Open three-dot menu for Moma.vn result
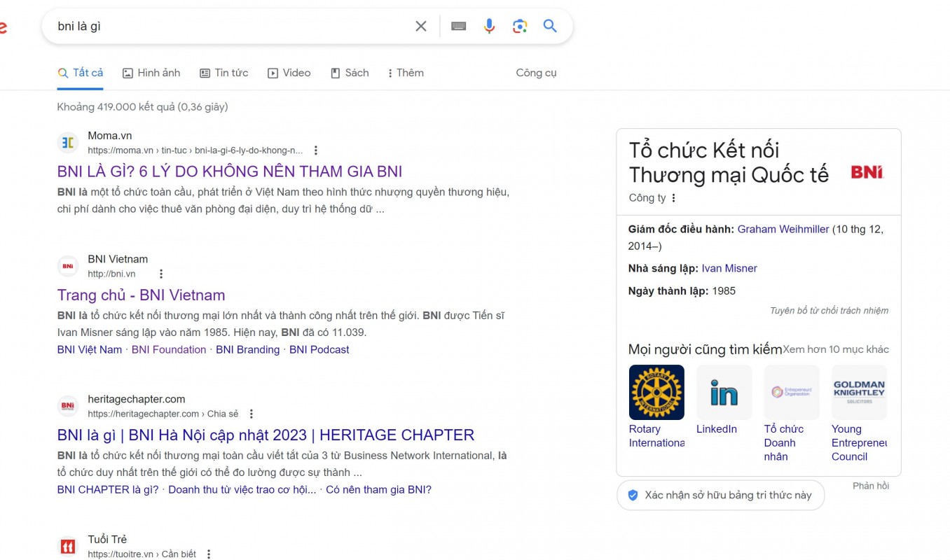 tap(316, 150)
